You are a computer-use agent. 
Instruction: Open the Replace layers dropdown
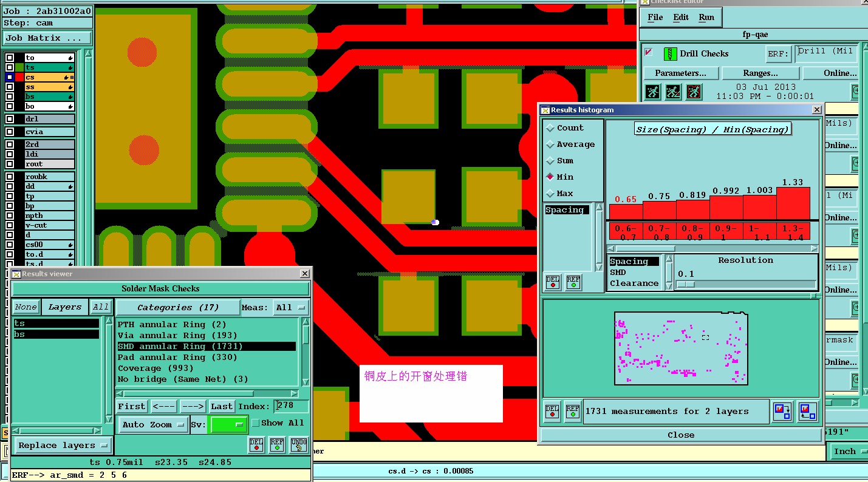pos(63,445)
